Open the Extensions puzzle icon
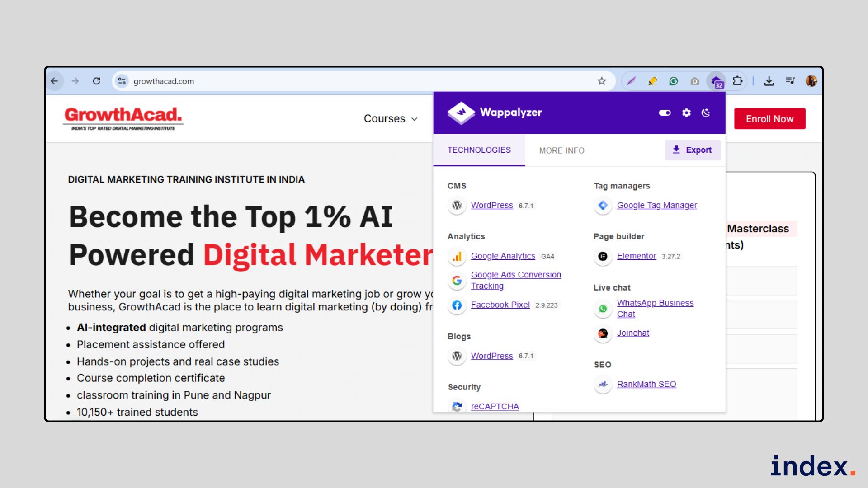The height and width of the screenshot is (488, 868). click(737, 81)
